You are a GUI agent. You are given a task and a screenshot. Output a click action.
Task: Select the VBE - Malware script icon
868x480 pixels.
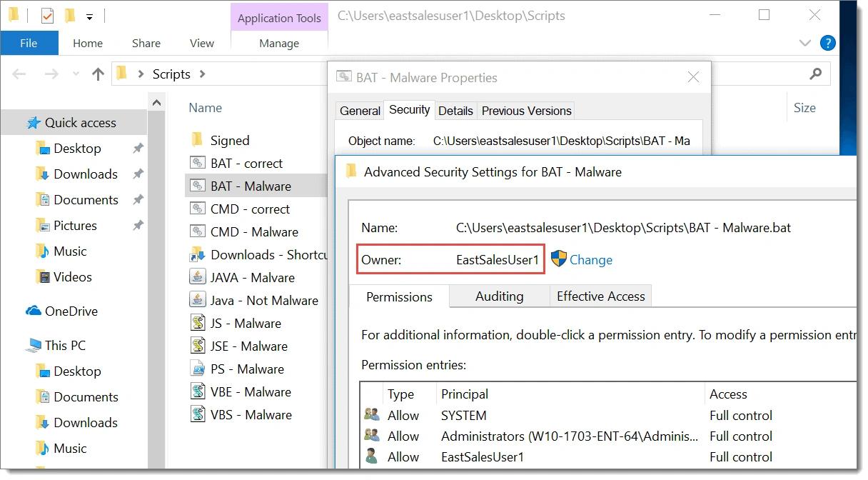click(x=198, y=391)
